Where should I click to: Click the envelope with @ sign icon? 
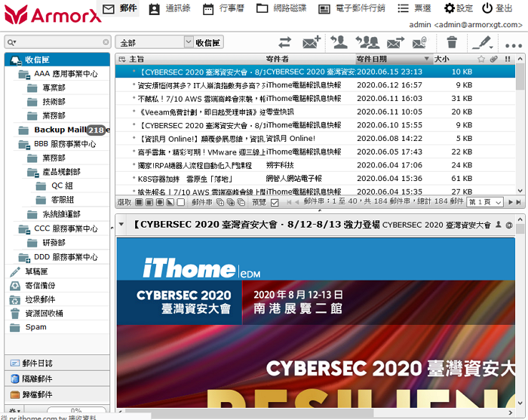tap(419, 43)
